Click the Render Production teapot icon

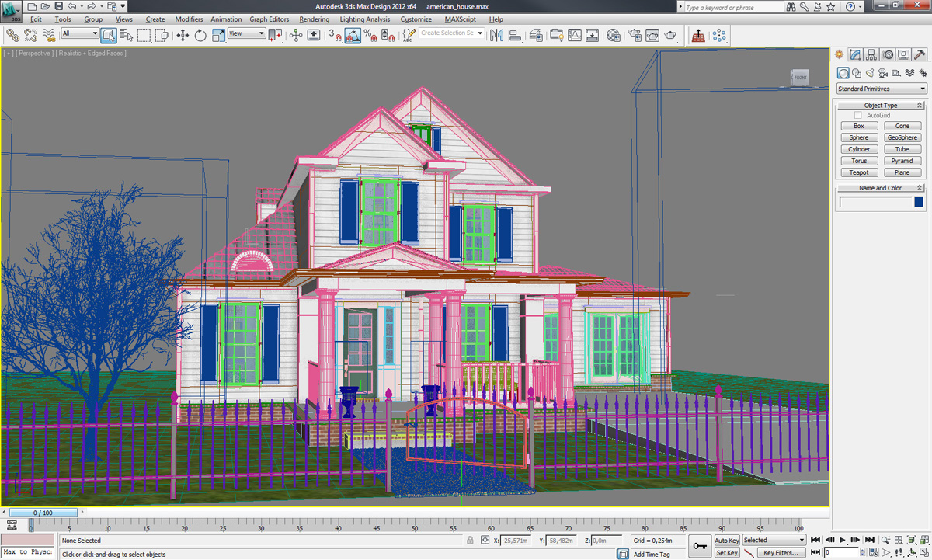click(x=671, y=35)
